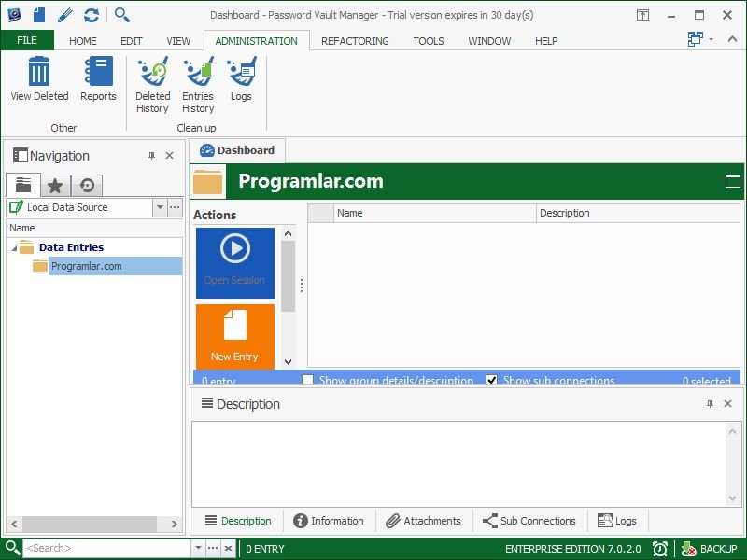Viewport: 747px width, 560px height.
Task: Select the Dashboard document tab
Action: tap(237, 150)
